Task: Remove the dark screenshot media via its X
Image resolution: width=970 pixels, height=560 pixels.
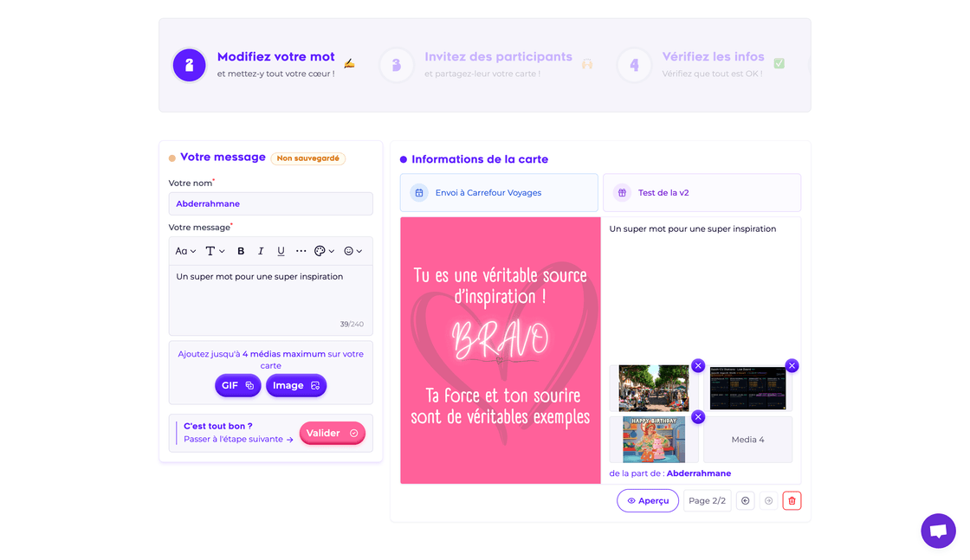Action: [x=792, y=365]
